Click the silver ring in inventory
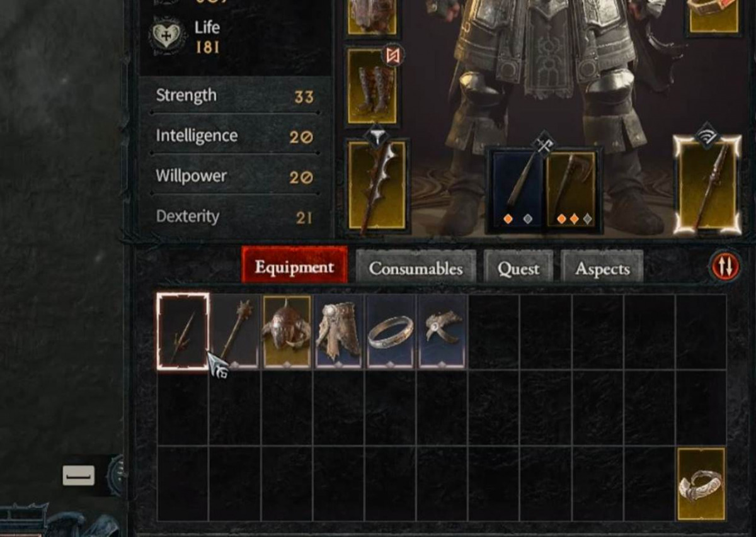The width and height of the screenshot is (756, 537). tap(391, 331)
